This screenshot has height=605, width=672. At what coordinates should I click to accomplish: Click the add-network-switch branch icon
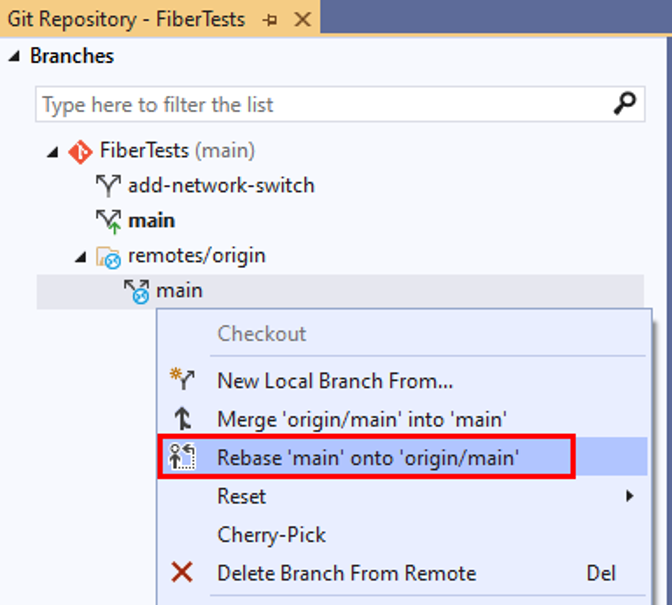(108, 186)
